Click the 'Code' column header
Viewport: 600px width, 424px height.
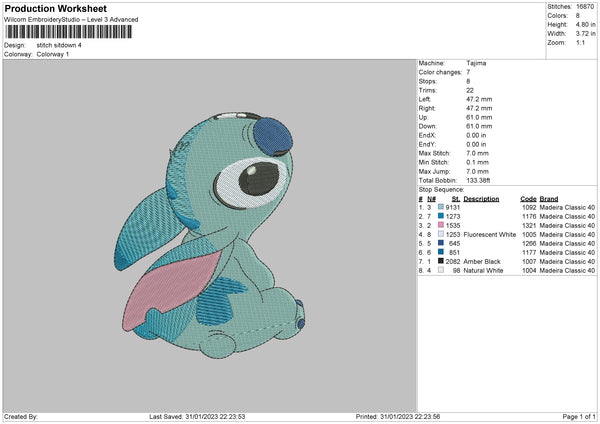[528, 199]
